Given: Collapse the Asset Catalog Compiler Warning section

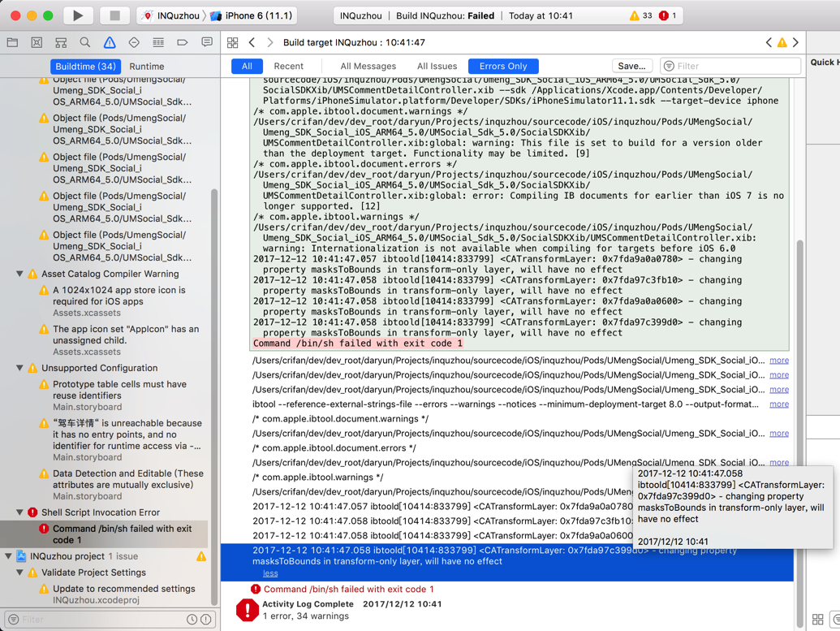Looking at the screenshot, I should pyautogui.click(x=18, y=274).
